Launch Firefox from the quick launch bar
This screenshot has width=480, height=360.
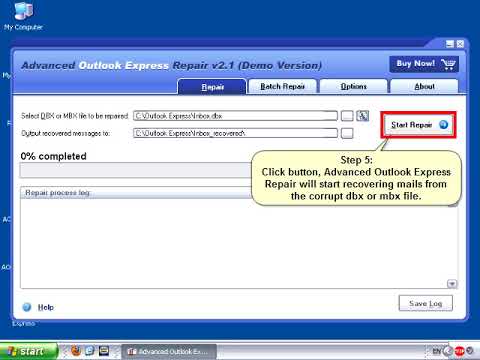76,351
